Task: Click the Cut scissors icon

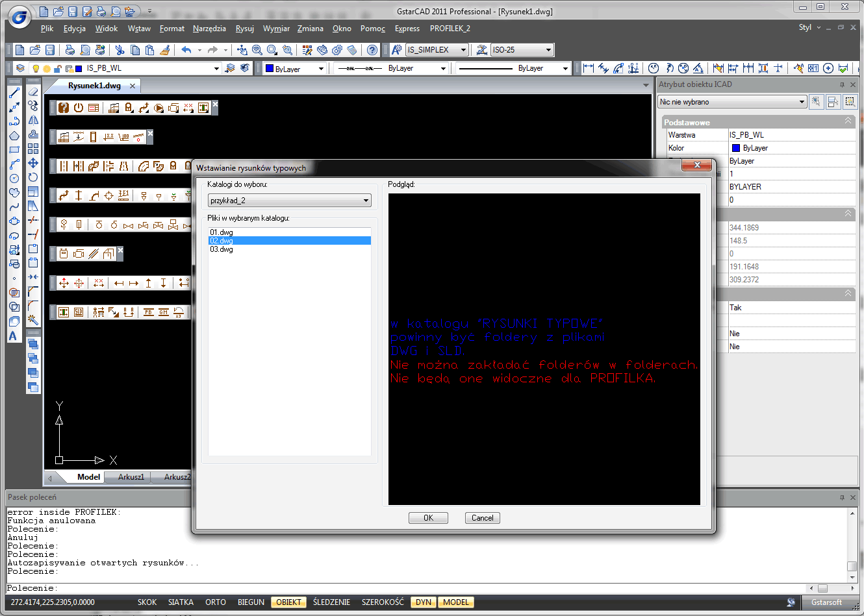Action: point(120,50)
